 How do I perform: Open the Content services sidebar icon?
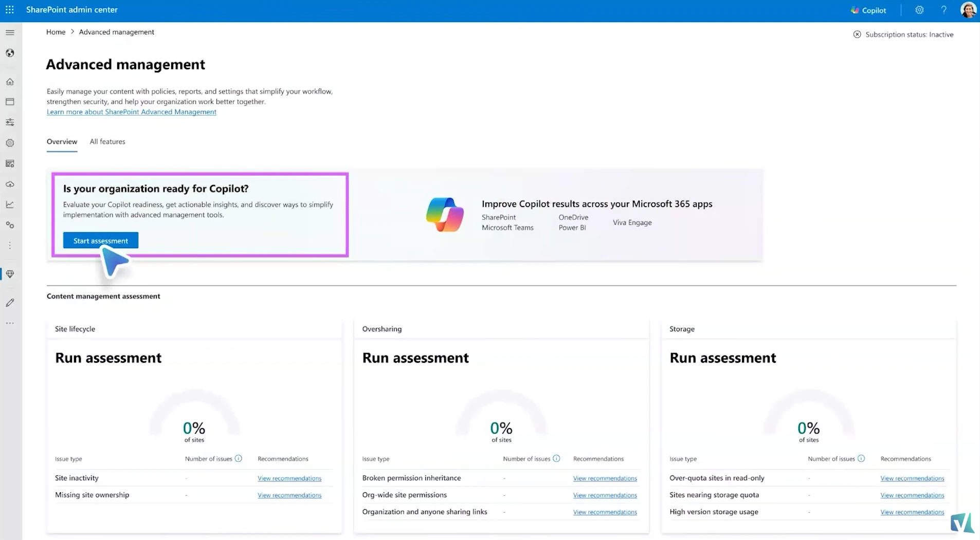click(10, 163)
